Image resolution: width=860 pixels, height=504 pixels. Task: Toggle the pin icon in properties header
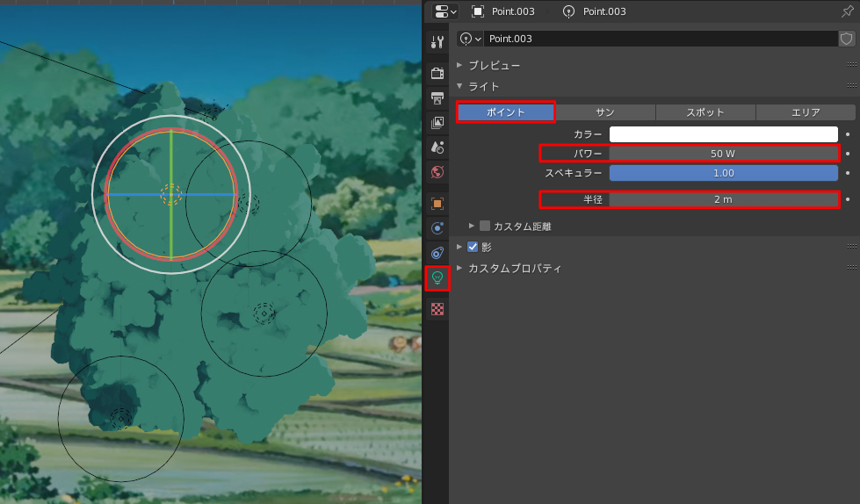[848, 11]
